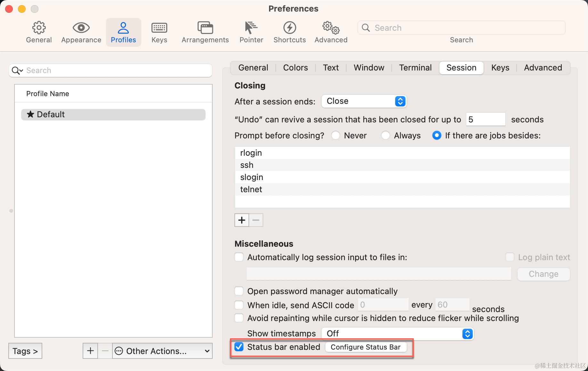
Task: Click the star icon beside Default
Action: [x=30, y=114]
